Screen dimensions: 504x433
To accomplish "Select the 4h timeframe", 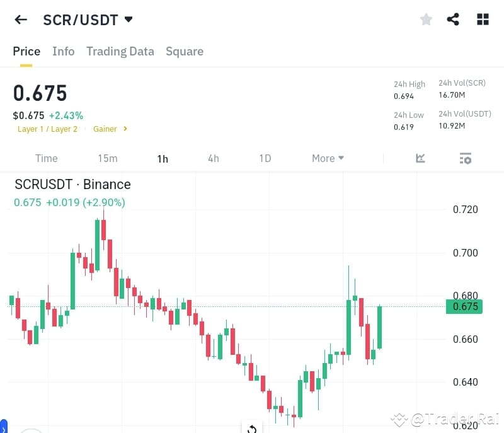I will coord(213,158).
